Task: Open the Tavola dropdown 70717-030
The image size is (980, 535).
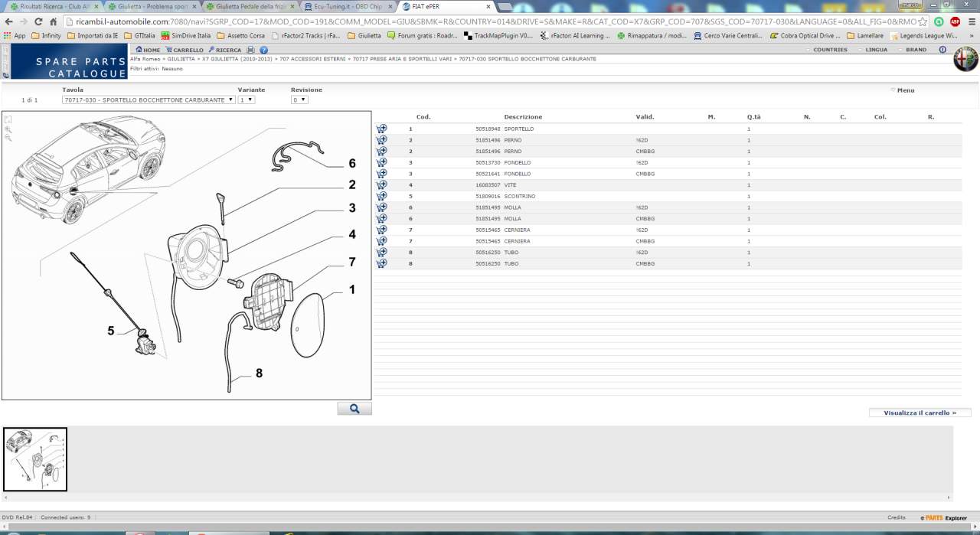Action: [x=149, y=99]
